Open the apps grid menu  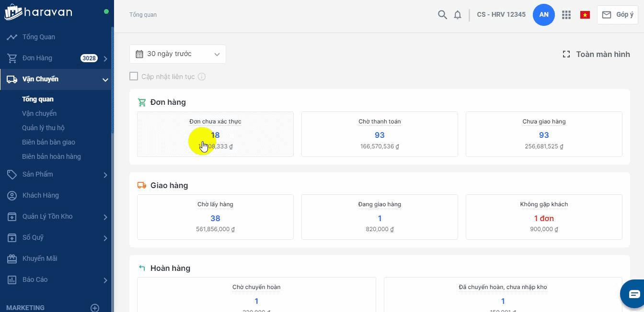coord(566,15)
